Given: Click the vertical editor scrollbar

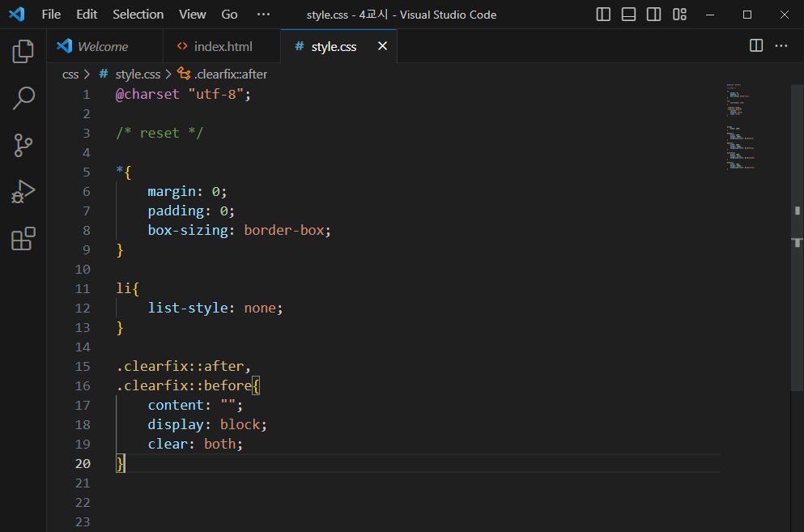Looking at the screenshot, I should [797, 237].
